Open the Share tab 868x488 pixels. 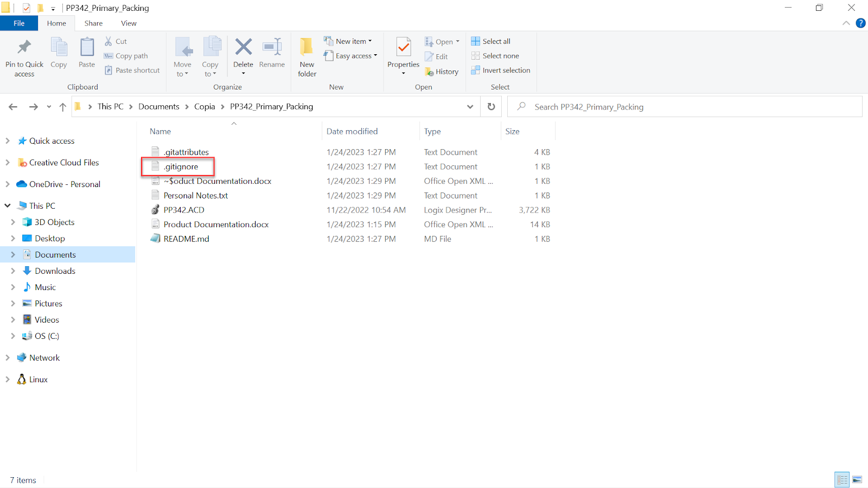[93, 23]
